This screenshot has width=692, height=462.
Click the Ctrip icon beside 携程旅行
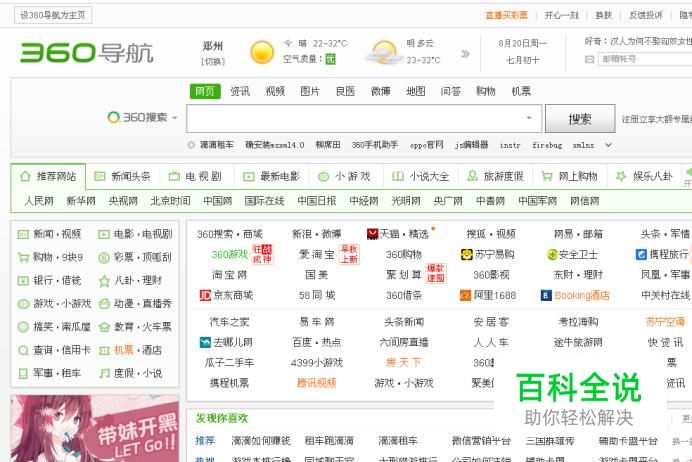(641, 254)
